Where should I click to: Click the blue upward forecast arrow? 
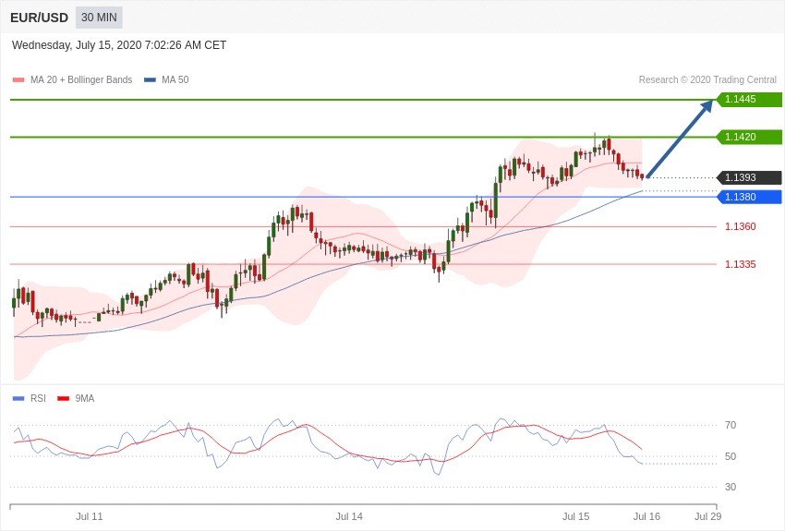click(680, 139)
